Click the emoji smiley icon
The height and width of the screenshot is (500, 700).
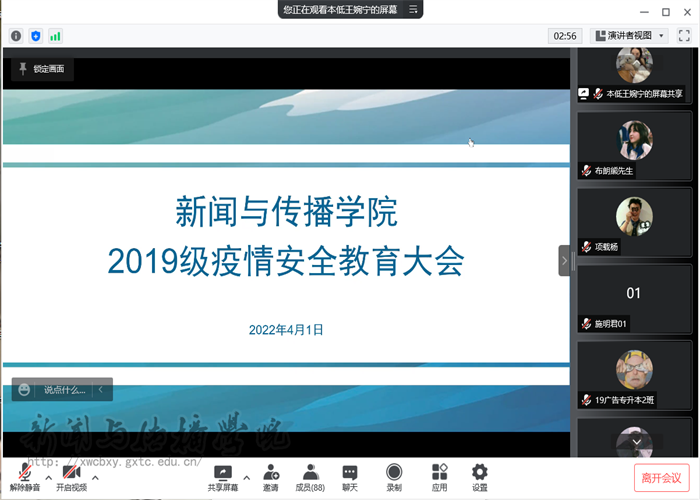[x=24, y=390]
